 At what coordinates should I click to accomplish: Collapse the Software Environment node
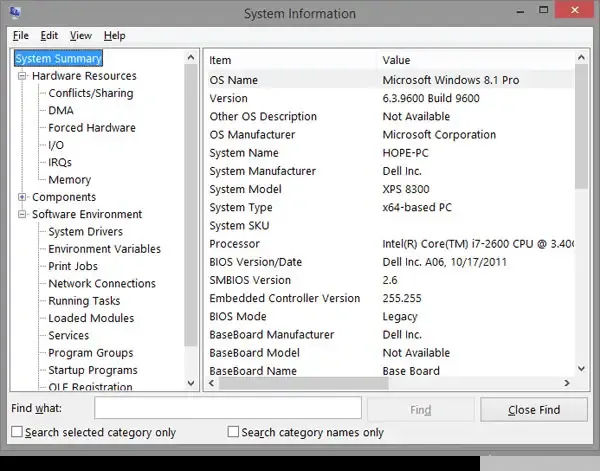(22, 214)
